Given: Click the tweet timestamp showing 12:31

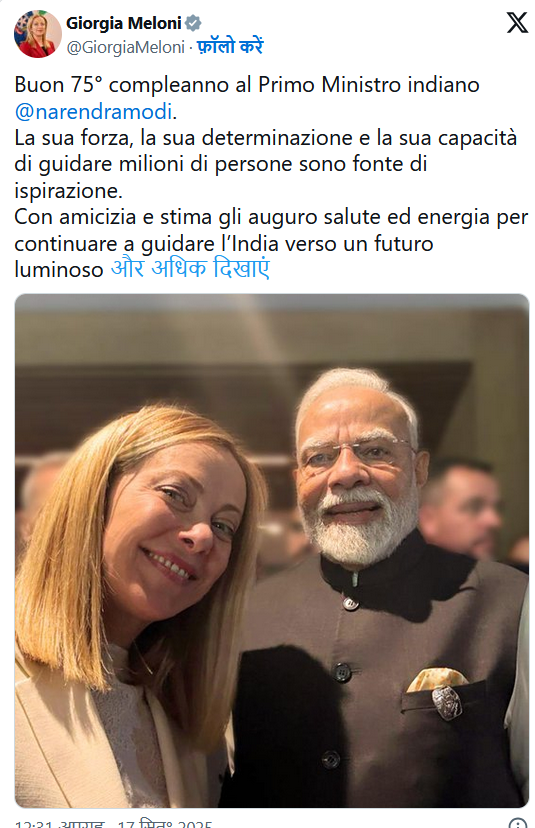Looking at the screenshot, I should coord(114,823).
